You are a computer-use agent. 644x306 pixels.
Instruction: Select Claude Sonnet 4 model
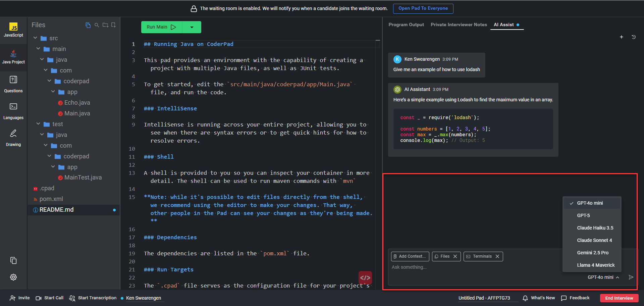pos(594,240)
